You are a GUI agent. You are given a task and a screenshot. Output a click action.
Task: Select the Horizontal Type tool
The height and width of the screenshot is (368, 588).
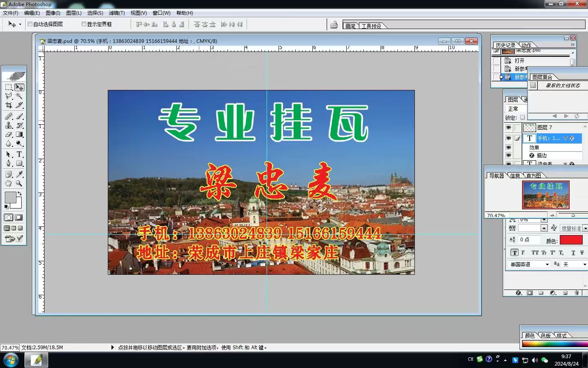[19, 154]
